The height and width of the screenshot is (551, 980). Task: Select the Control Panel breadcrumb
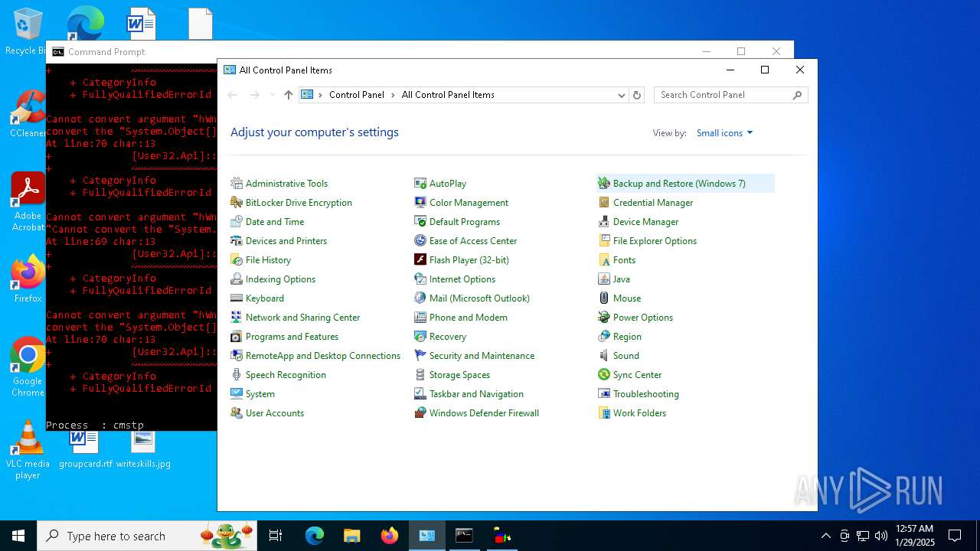pos(356,95)
